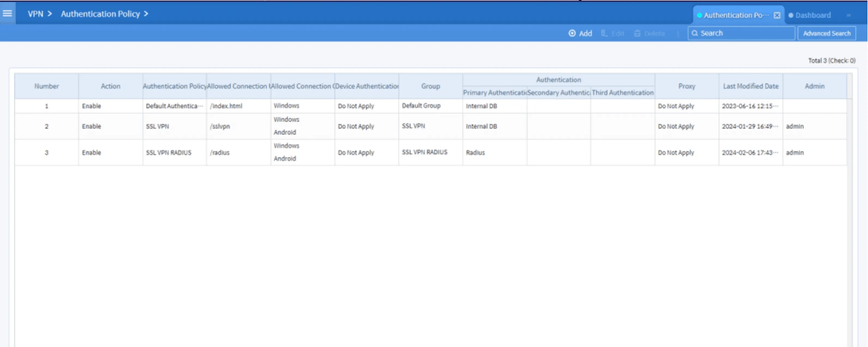Screen dimensions: 868x347
Task: Focus the Search input field
Action: (741, 33)
